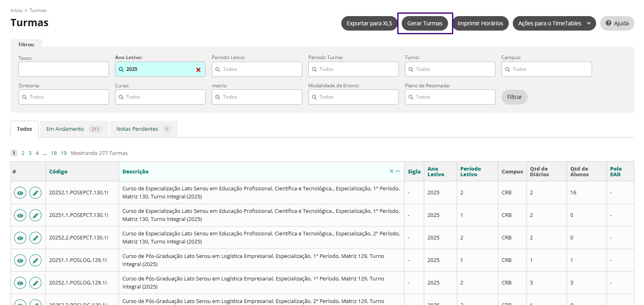
Task: Open Modalidade de Ensino filter dropdown
Action: [x=353, y=97]
